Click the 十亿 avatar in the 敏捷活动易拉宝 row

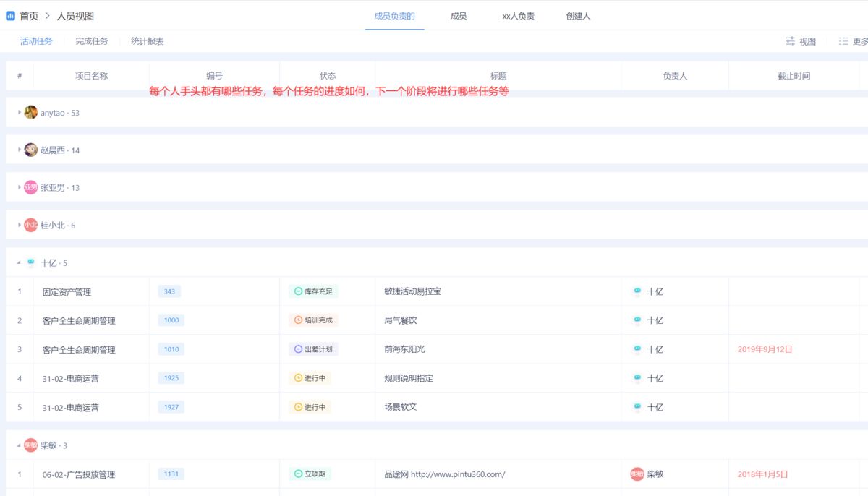(637, 291)
